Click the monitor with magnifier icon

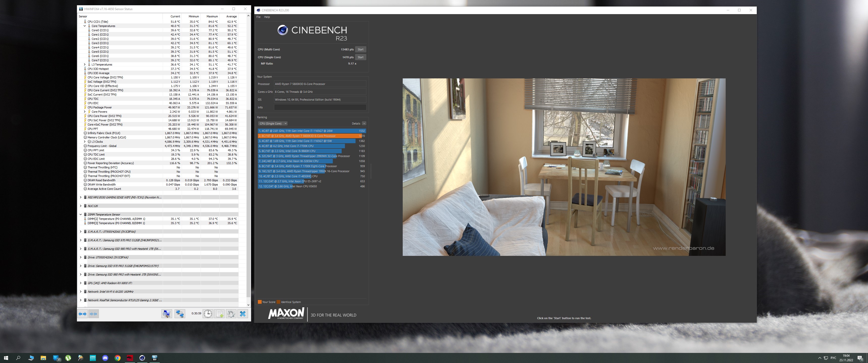tap(167, 314)
